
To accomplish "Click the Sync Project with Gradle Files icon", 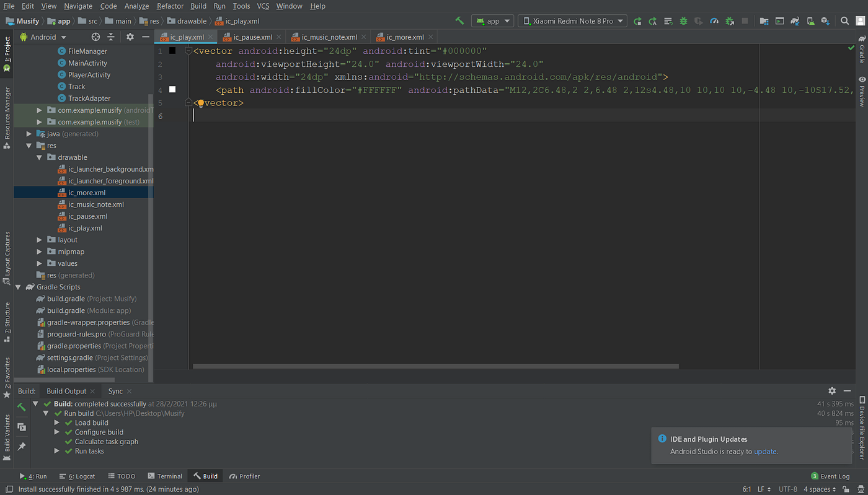I will point(795,20).
